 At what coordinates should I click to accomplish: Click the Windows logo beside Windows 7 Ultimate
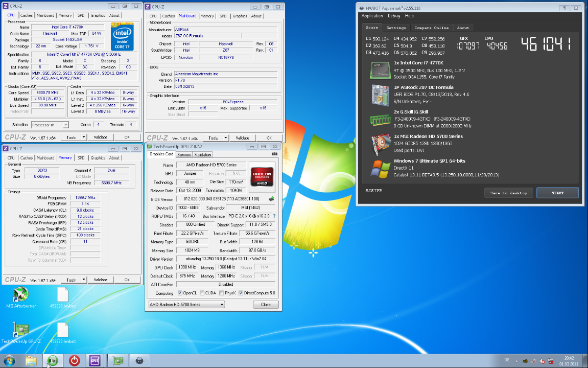coord(380,169)
